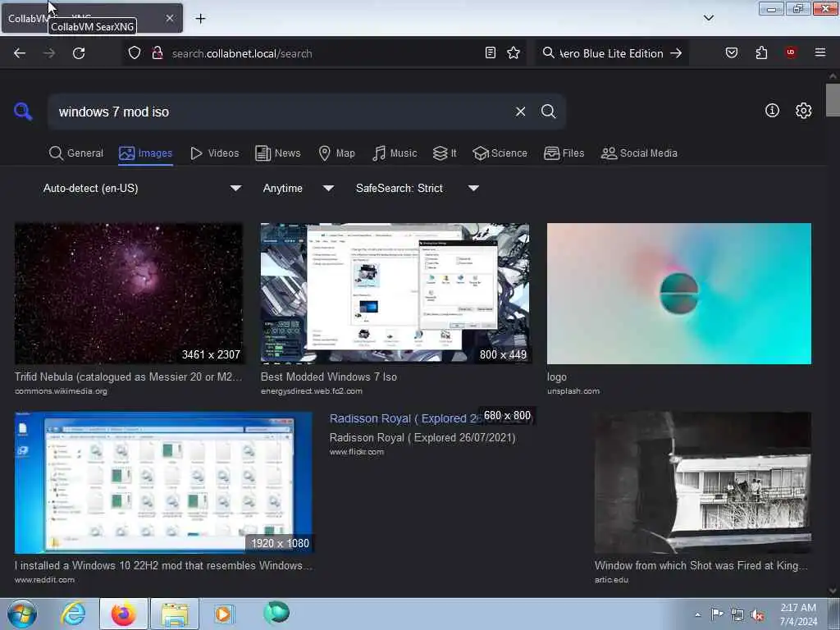Screen dimensions: 840x630
Task: Click the Aero Blue Lite Edition search box
Action: click(x=610, y=53)
